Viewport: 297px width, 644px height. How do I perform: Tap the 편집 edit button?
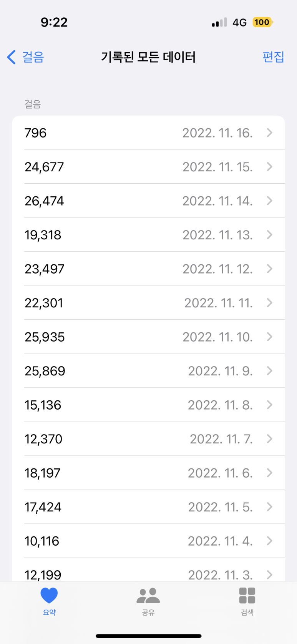coord(273,57)
